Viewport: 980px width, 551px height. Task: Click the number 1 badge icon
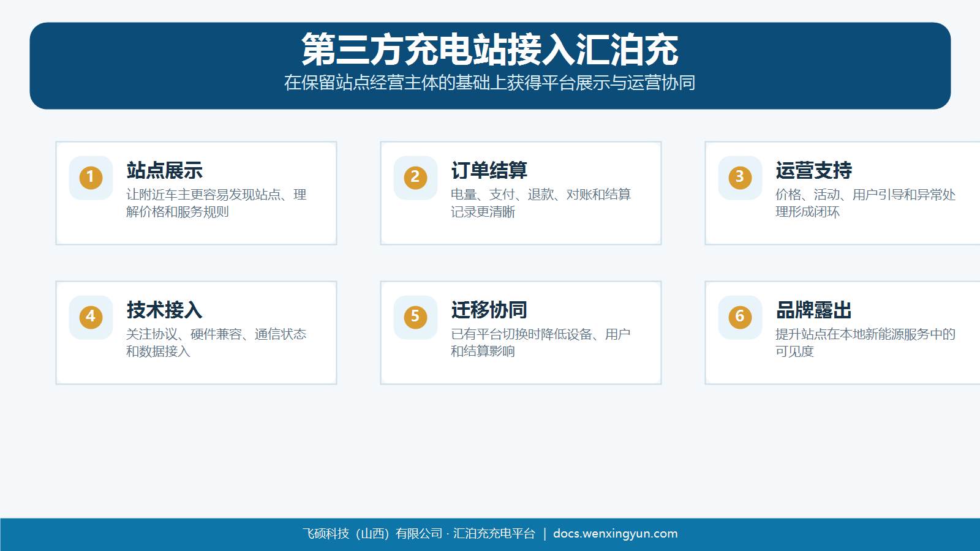pos(91,178)
